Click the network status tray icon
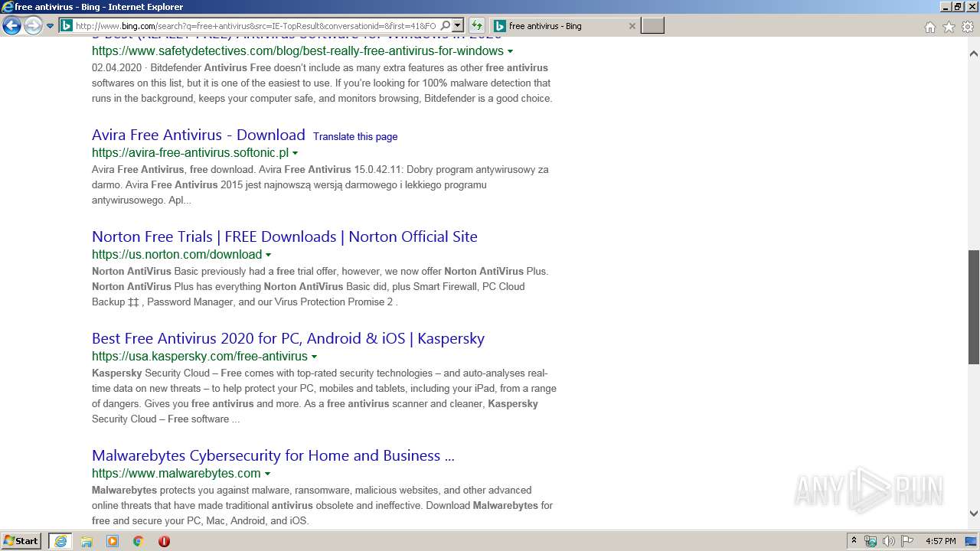This screenshot has width=980, height=551. 871,541
